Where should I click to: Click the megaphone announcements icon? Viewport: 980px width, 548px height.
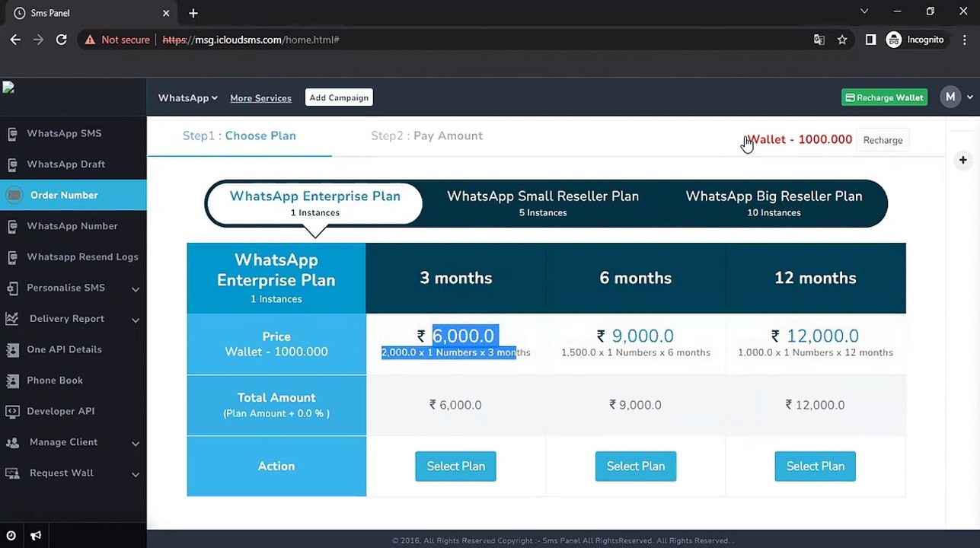coord(36,536)
